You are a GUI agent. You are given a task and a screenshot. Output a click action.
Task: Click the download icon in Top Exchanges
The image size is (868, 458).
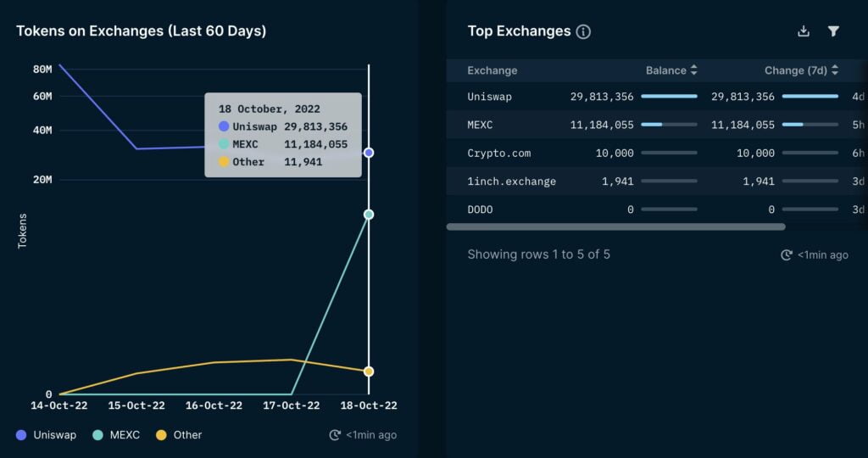tap(804, 31)
